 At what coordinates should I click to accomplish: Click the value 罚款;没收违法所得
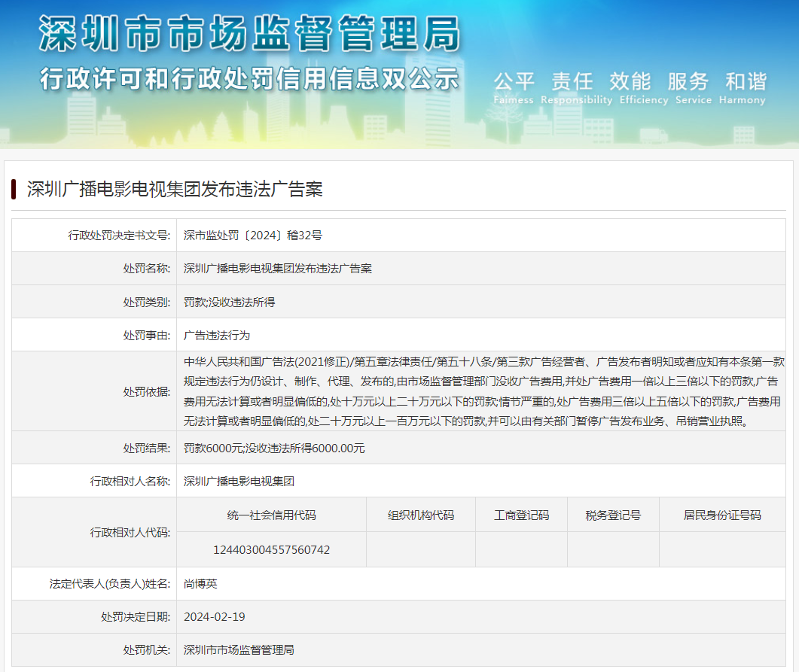[229, 302]
